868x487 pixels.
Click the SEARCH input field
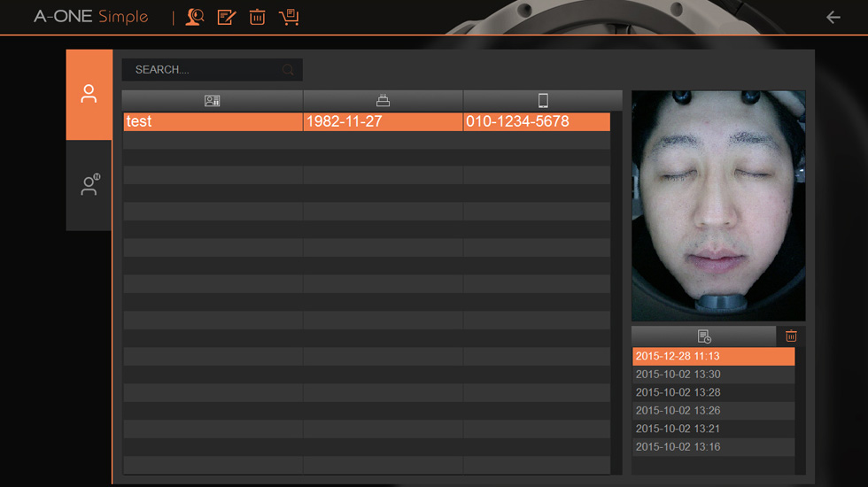[x=212, y=70]
